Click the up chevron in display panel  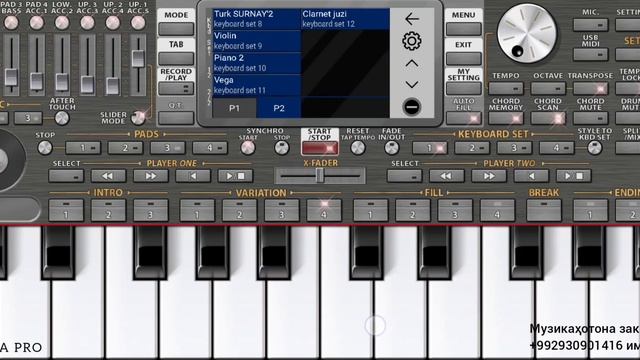[x=412, y=64]
